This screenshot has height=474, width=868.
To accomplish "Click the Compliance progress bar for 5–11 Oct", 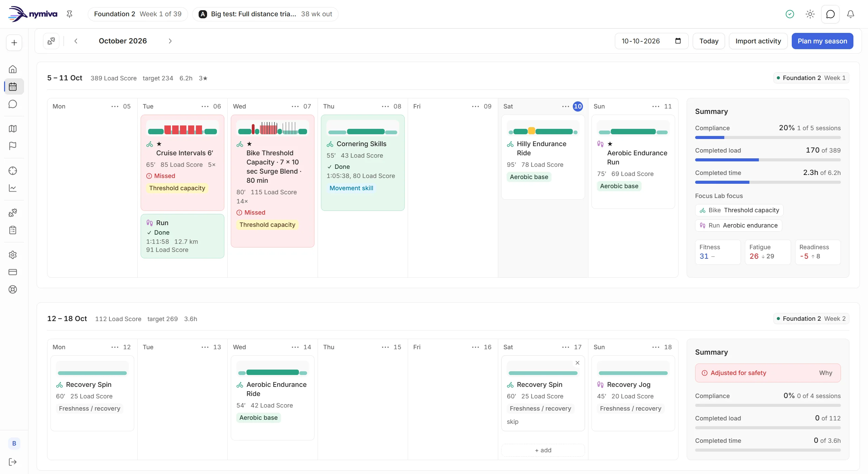I will coord(768,138).
